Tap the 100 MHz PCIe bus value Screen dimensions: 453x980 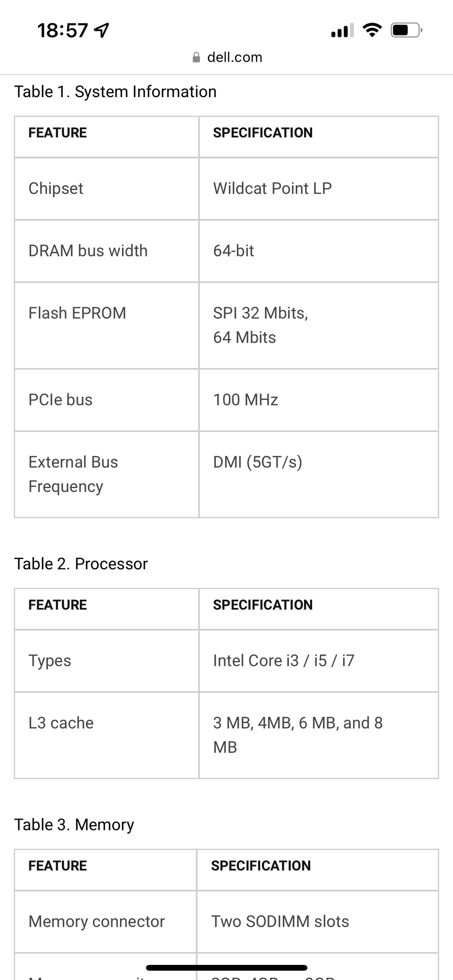(245, 400)
